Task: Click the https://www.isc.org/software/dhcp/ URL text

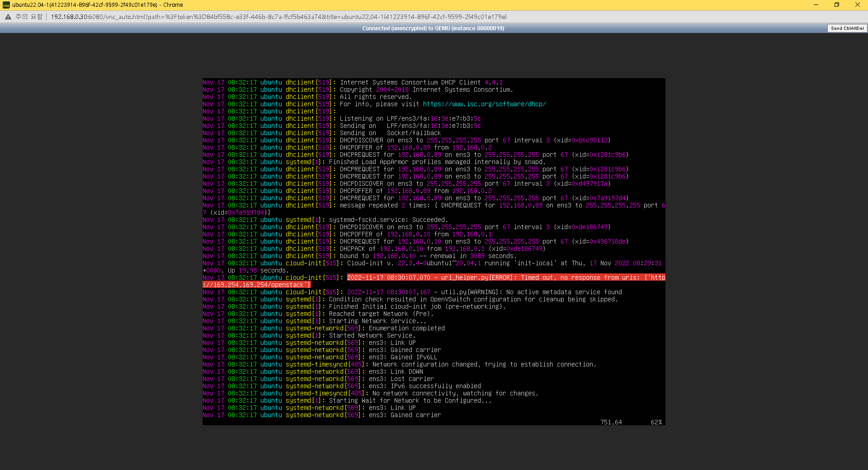Action: tap(485, 104)
